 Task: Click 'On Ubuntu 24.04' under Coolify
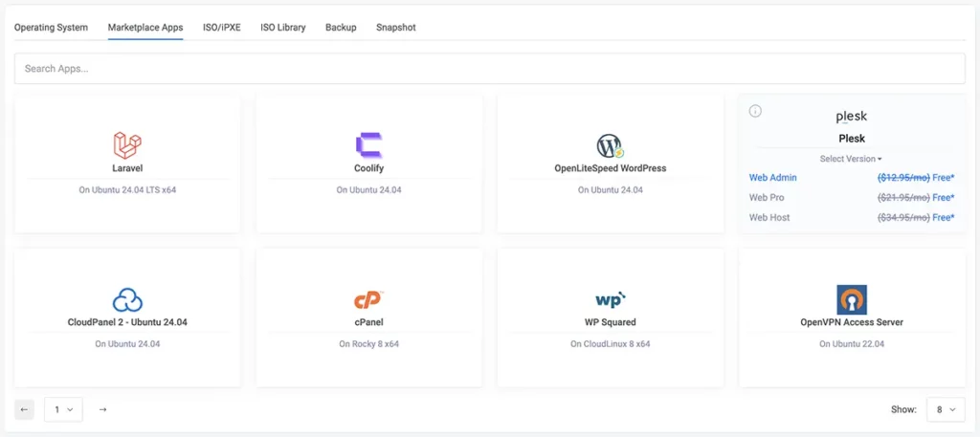(368, 189)
